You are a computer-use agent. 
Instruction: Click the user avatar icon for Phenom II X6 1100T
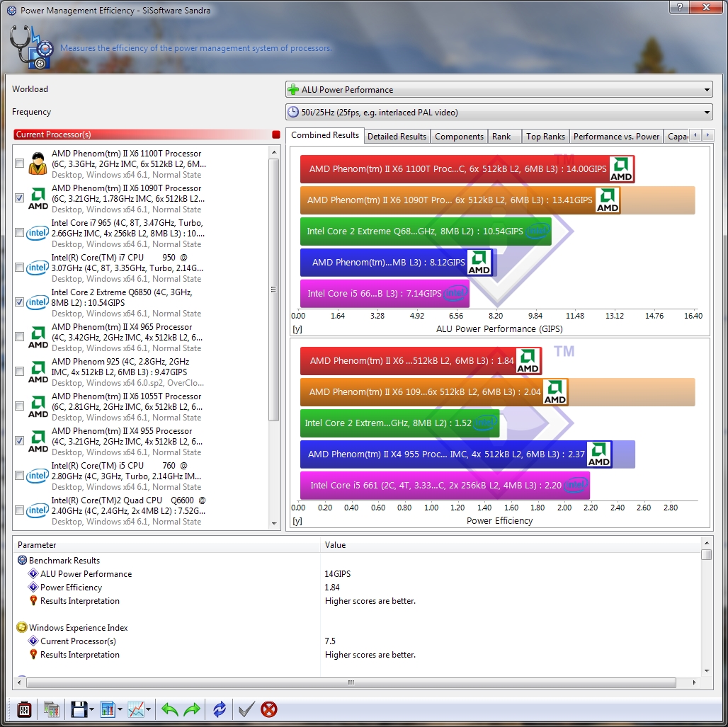tap(38, 164)
